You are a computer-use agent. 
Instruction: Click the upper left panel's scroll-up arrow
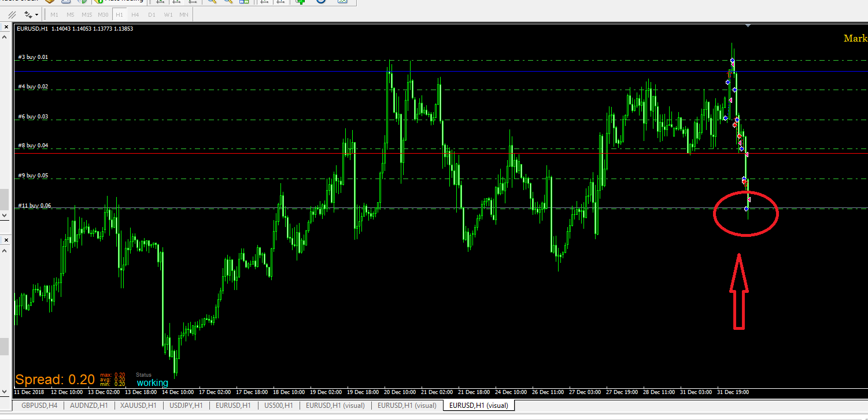coord(5,37)
